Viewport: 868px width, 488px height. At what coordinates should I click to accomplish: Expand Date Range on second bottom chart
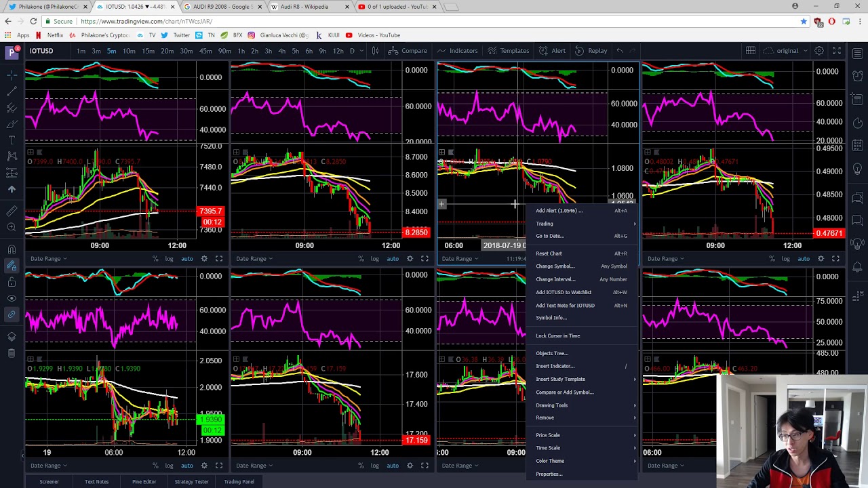pyautogui.click(x=254, y=466)
